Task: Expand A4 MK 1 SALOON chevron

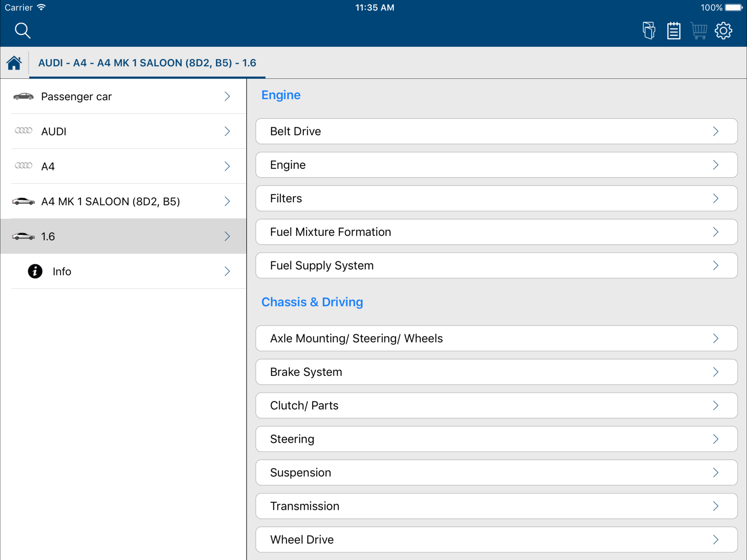Action: coord(227,201)
